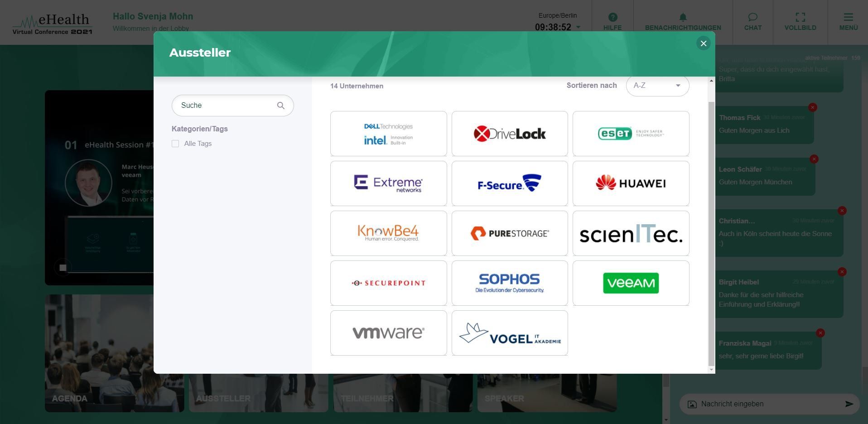Delete Franziska Magai's chat message
This screenshot has height=424, width=868.
[x=820, y=333]
